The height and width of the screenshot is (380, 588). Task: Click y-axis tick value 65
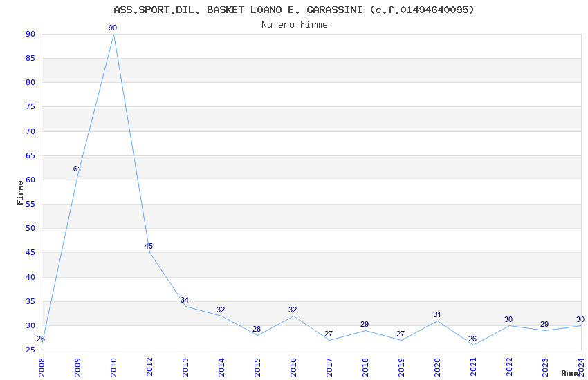pos(30,155)
